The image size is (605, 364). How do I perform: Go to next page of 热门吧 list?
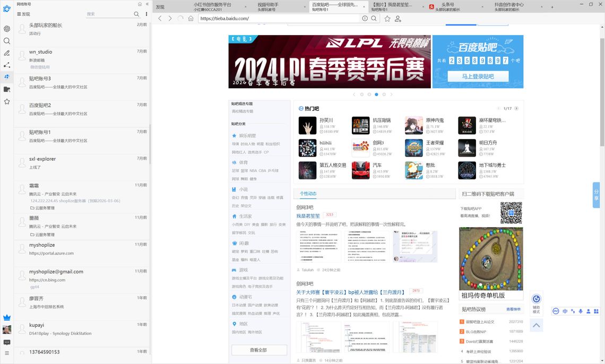click(x=516, y=108)
